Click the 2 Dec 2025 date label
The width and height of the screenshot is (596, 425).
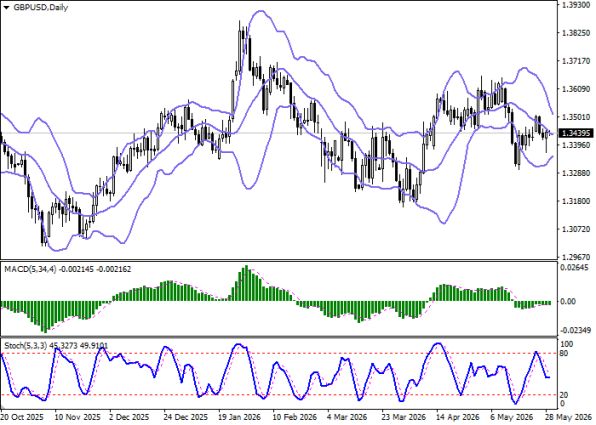point(130,417)
